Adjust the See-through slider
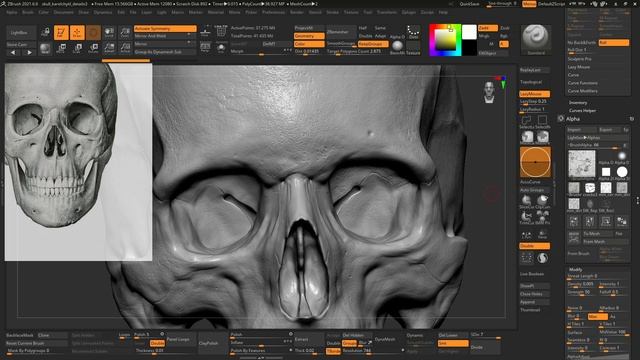 coord(502,4)
